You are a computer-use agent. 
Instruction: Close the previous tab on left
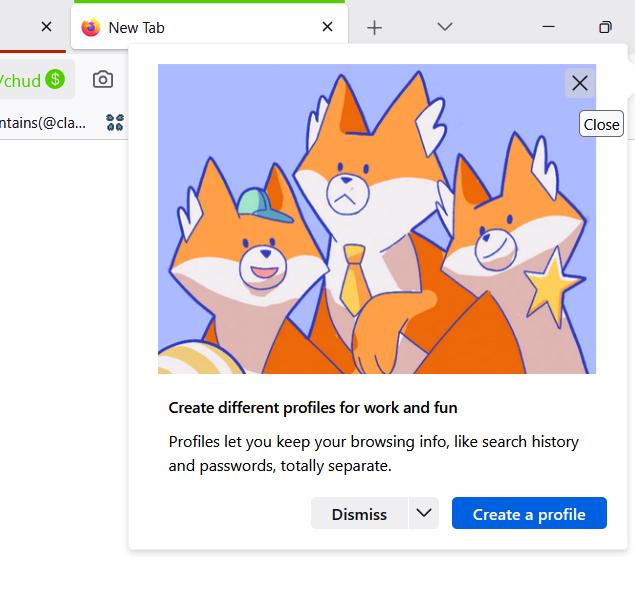tap(47, 27)
